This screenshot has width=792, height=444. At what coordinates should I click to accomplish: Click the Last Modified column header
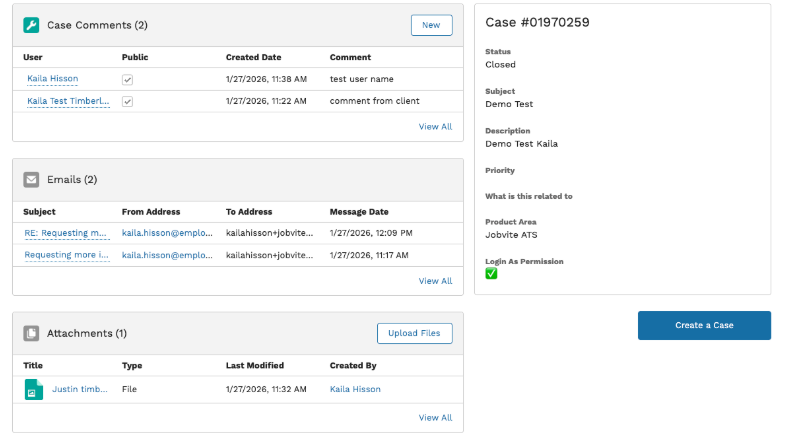coord(255,365)
